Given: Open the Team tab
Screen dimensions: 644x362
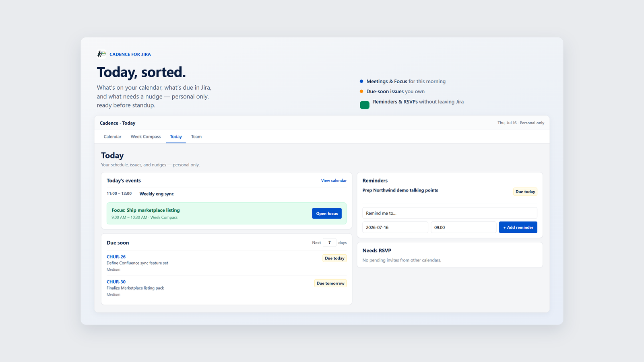Looking at the screenshot, I should 196,137.
